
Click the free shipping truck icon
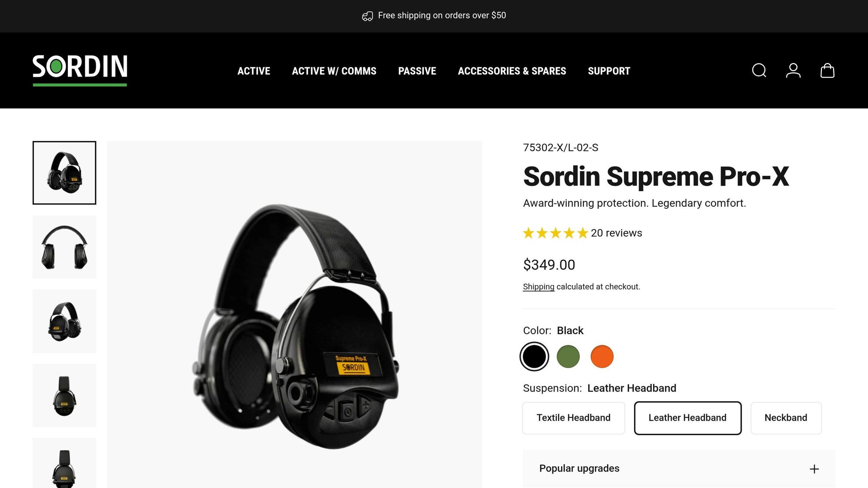click(x=367, y=16)
